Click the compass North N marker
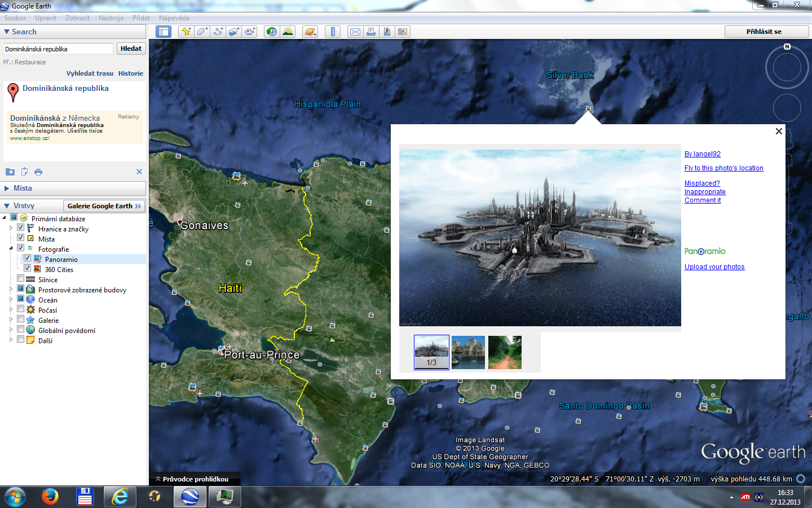This screenshot has width=812, height=508. click(787, 47)
